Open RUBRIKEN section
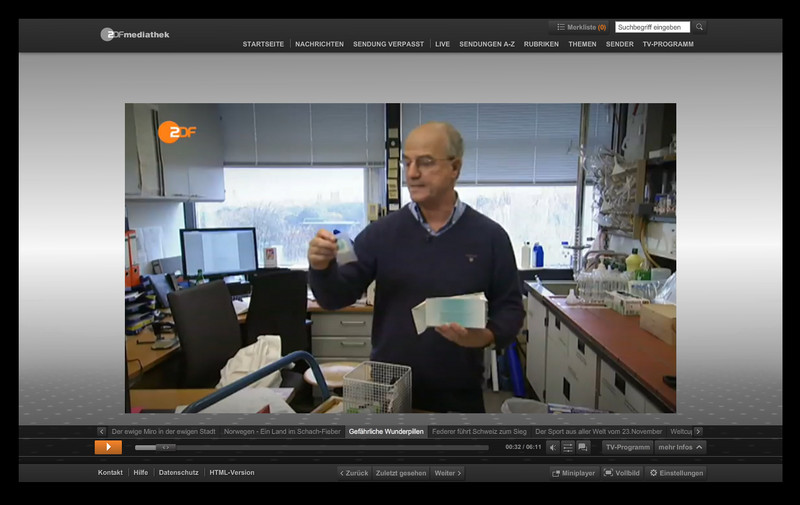The image size is (800, 505). 541,44
